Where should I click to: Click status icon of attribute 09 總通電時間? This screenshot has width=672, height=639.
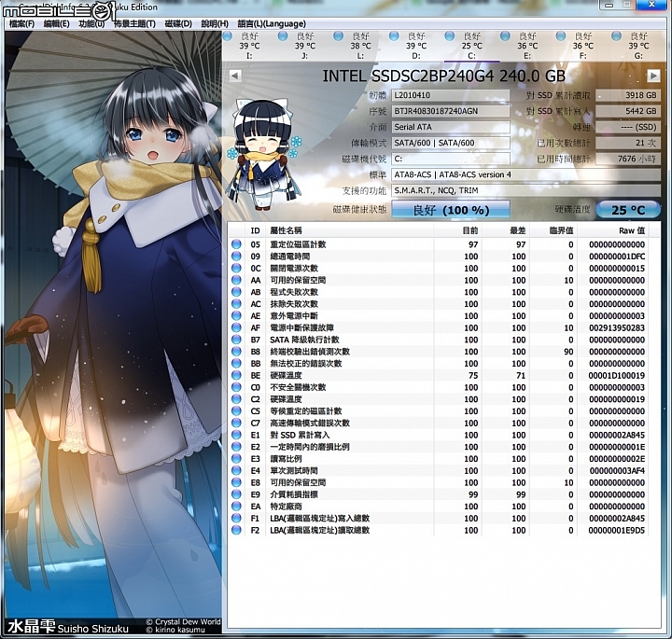coord(236,257)
